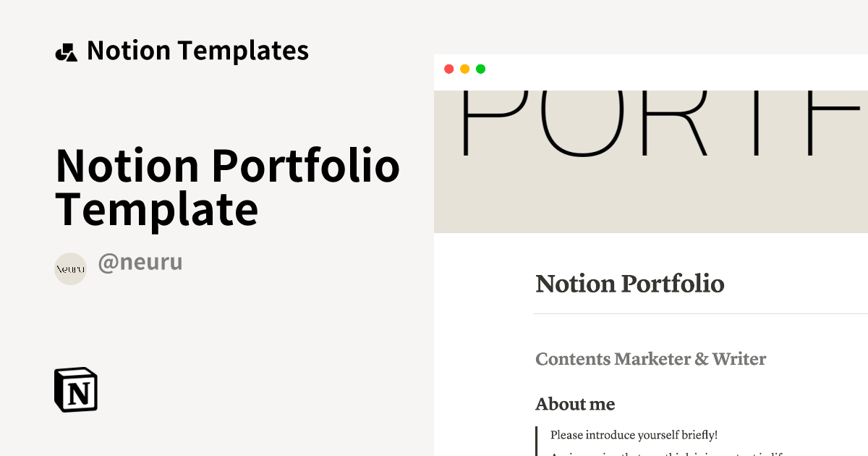Click the 'Contents Marketer & Writer' subtitle
Image resolution: width=868 pixels, height=456 pixels.
point(650,359)
